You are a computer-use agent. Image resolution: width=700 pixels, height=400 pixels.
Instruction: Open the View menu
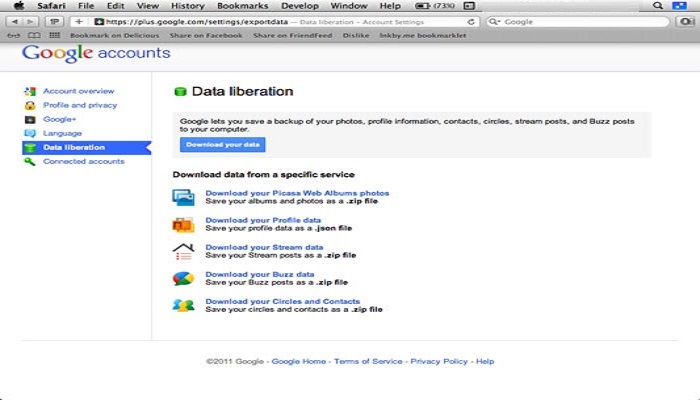pyautogui.click(x=148, y=6)
